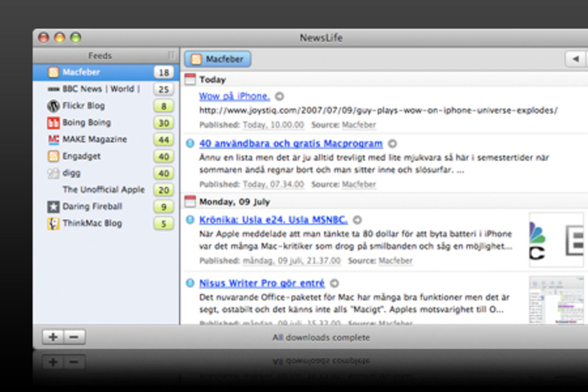
Task: Select the Macfeber RSS feed icon
Action: click(x=54, y=72)
